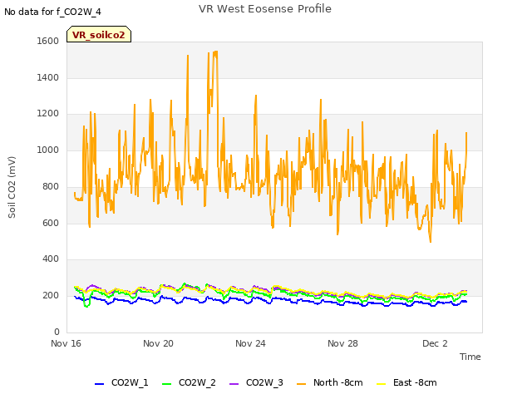Click the blue CO2W_1 legend swatch
This screenshot has height=399, width=532.
click(99, 384)
